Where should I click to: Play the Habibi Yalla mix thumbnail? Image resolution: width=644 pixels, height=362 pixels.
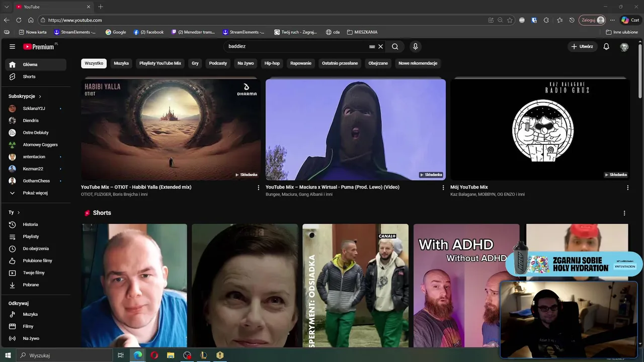(171, 129)
